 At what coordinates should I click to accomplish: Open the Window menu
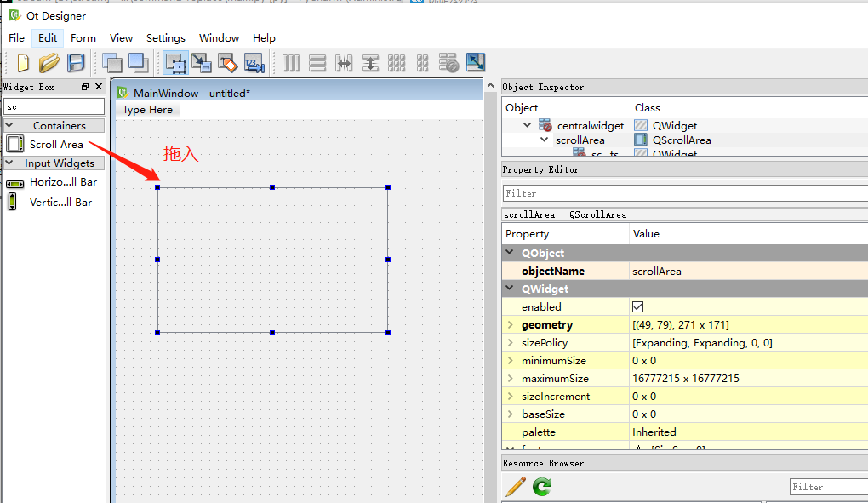click(x=219, y=38)
